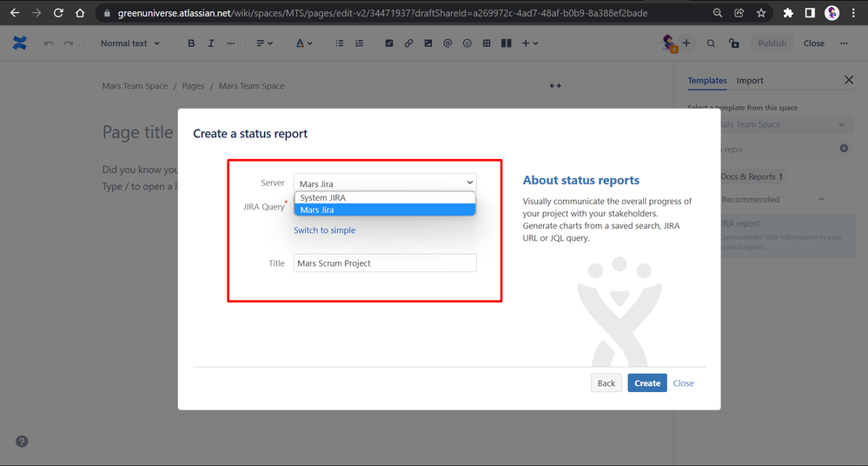Invite a collaborator with the plus icon
This screenshot has height=466, width=868.
(x=686, y=43)
